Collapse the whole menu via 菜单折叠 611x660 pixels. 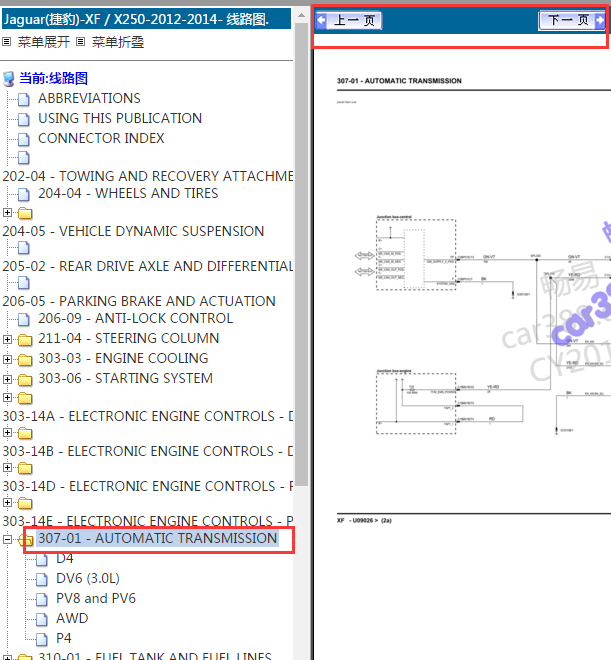118,42
